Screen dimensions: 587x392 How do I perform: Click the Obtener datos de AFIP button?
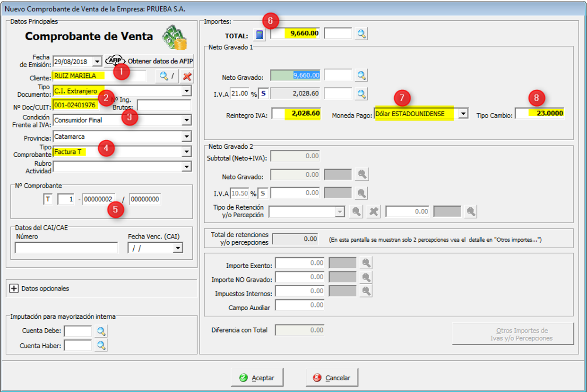coord(150,61)
